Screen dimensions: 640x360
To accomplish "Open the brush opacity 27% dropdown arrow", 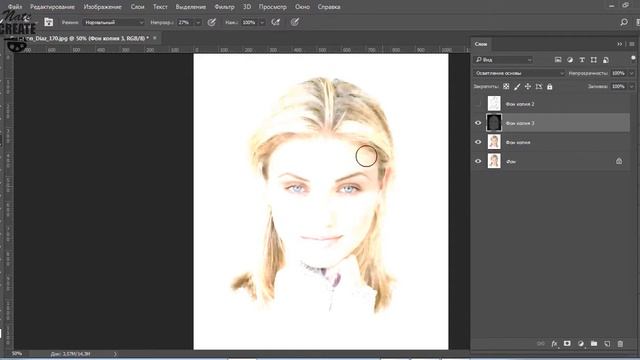I will (x=198, y=22).
